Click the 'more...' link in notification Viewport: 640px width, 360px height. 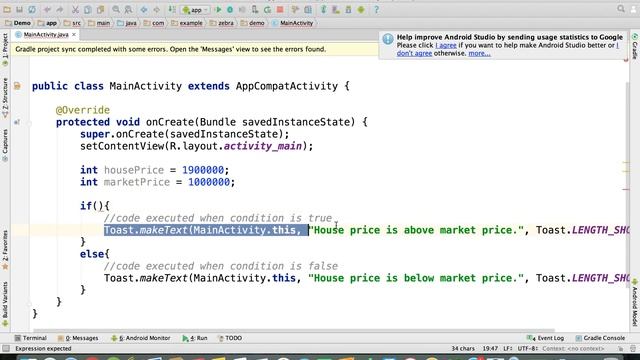point(479,53)
